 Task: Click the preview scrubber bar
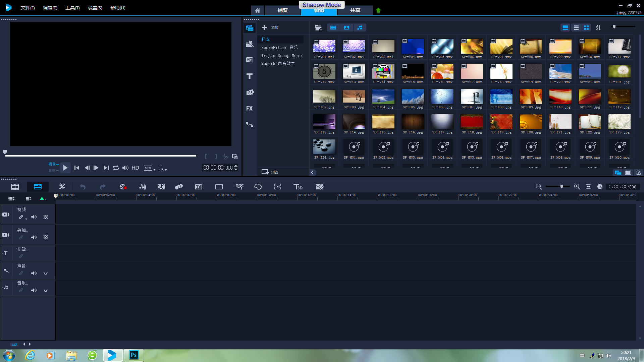tap(101, 156)
